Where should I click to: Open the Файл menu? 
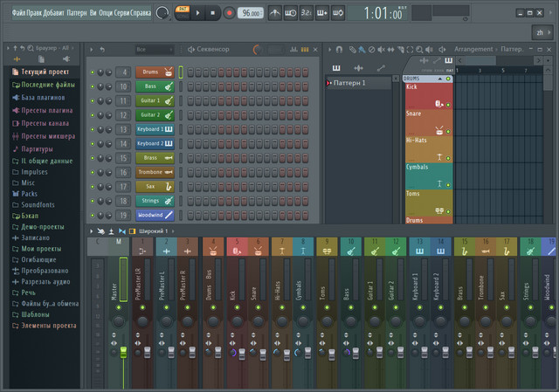click(19, 13)
